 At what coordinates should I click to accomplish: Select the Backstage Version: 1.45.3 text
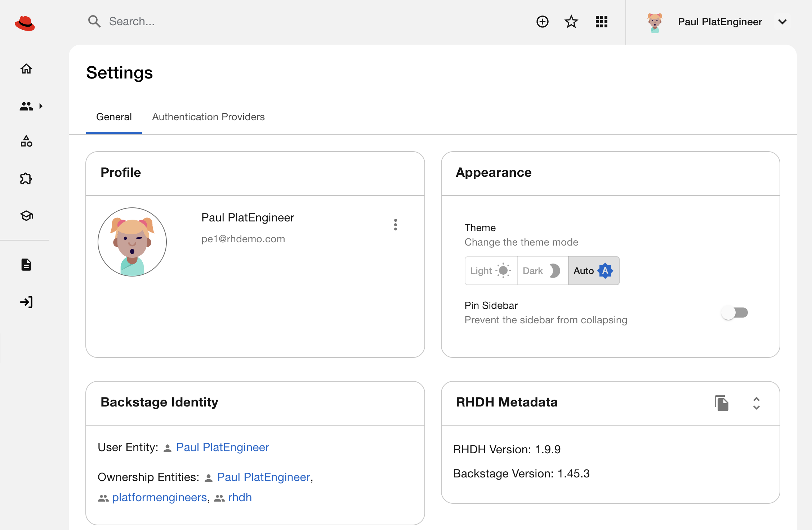(521, 473)
